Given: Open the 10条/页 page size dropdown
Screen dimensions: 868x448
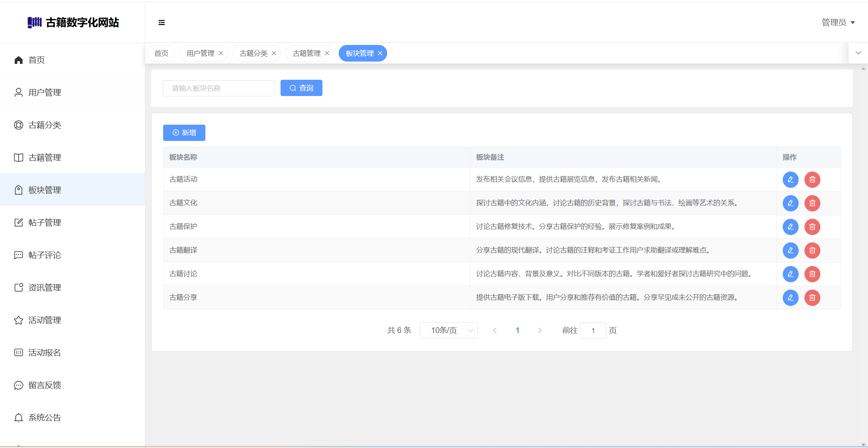Looking at the screenshot, I should [448, 330].
